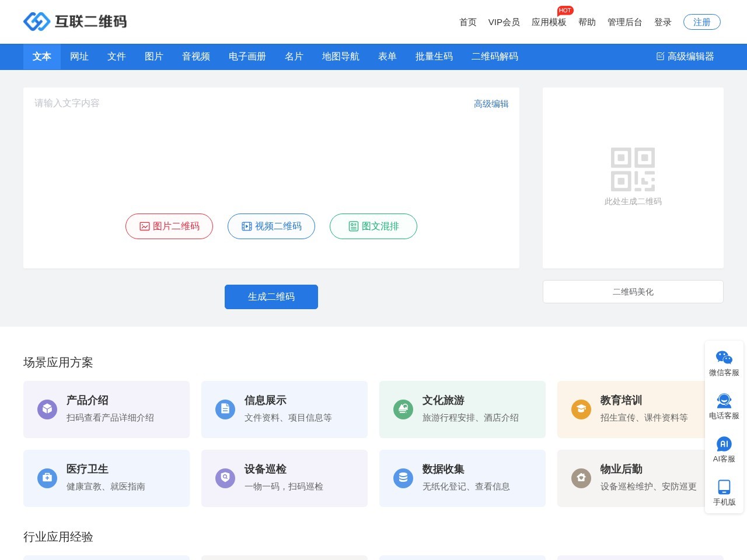Switch to the 表单 tab

tap(388, 57)
